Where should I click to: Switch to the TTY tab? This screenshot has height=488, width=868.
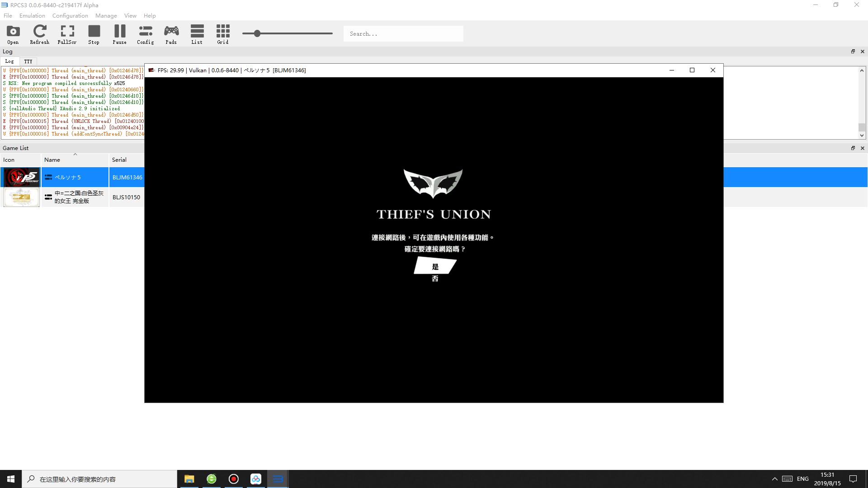coord(28,61)
